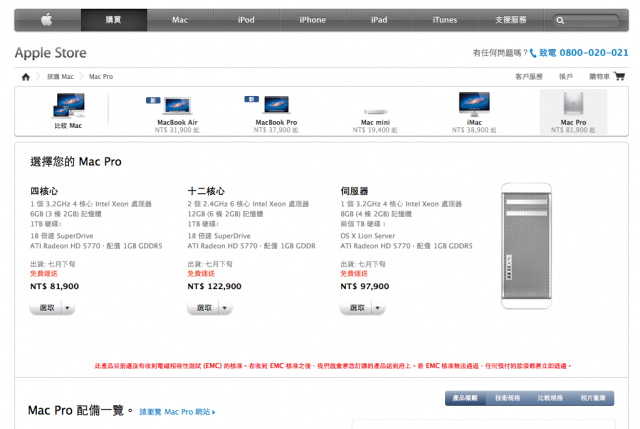Click the telephone handset icon
This screenshot has width=640, height=429.
tap(533, 53)
